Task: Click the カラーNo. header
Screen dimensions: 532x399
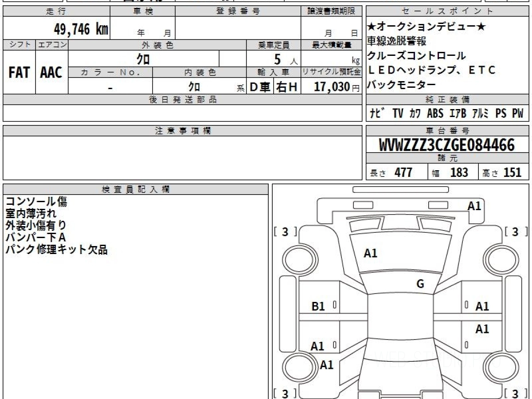Action: (x=110, y=72)
